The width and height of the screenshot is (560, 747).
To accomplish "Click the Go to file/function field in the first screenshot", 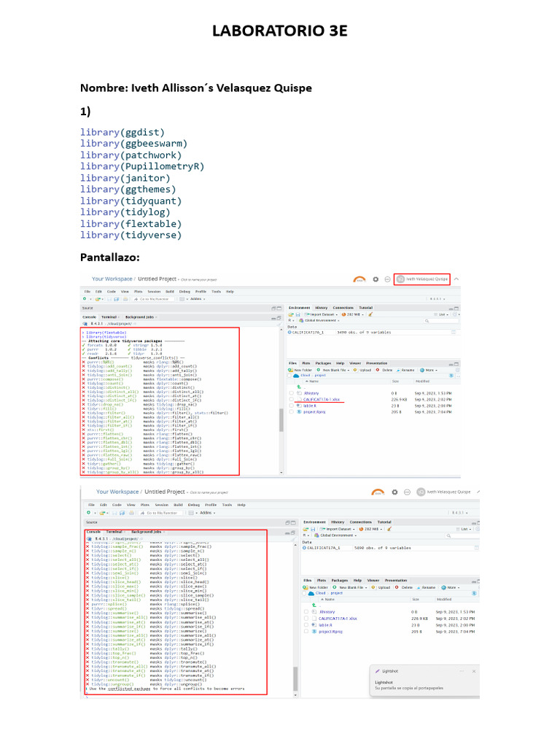I will [153, 298].
